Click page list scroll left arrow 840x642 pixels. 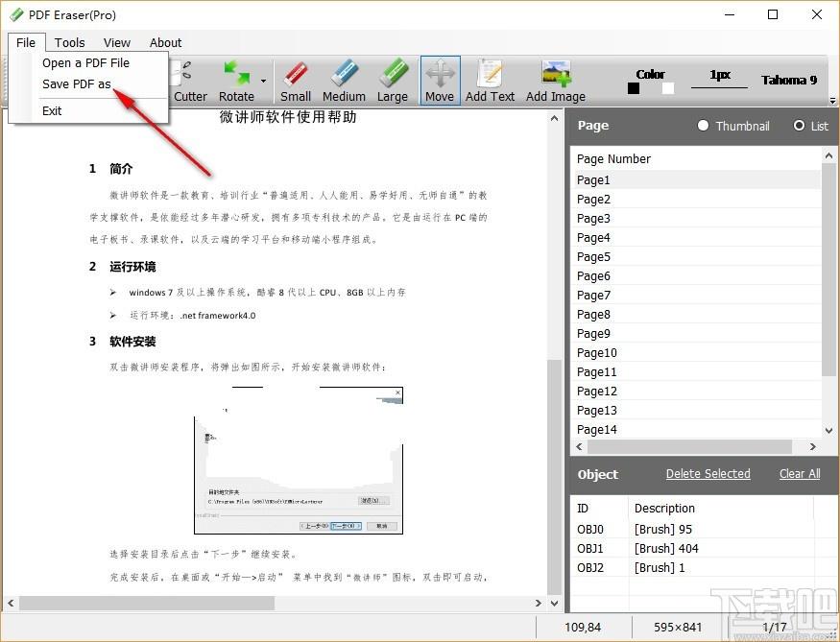tap(579, 446)
